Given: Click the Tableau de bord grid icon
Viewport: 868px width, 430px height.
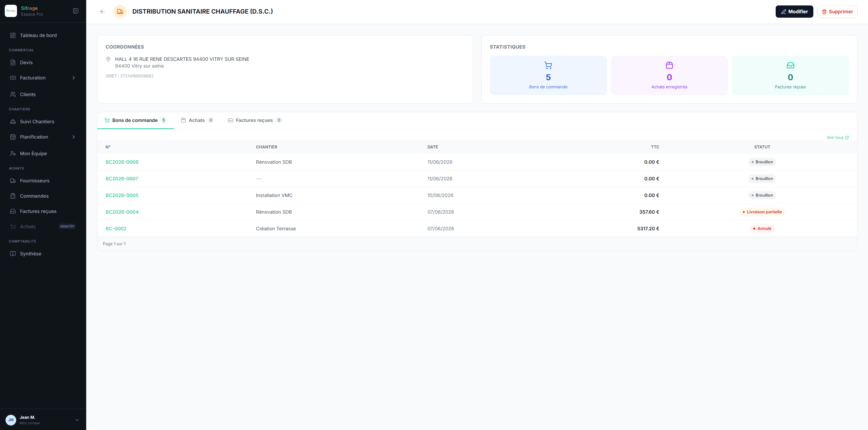Looking at the screenshot, I should click(13, 35).
